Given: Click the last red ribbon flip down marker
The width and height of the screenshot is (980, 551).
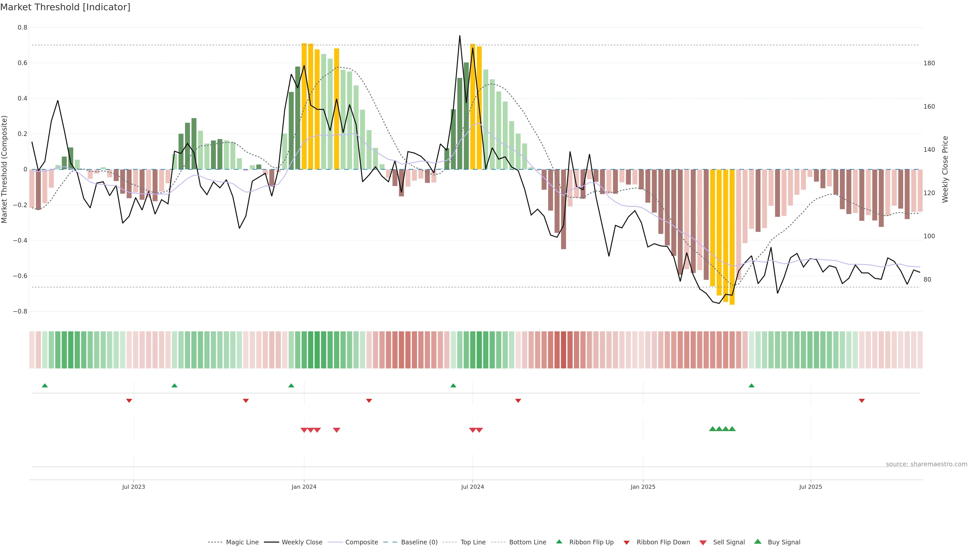Looking at the screenshot, I should coord(862,401).
